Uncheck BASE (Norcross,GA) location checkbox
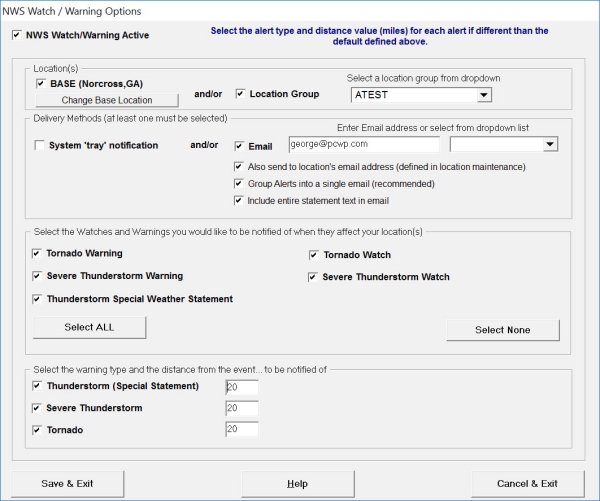This screenshot has height=501, width=600. coord(41,83)
